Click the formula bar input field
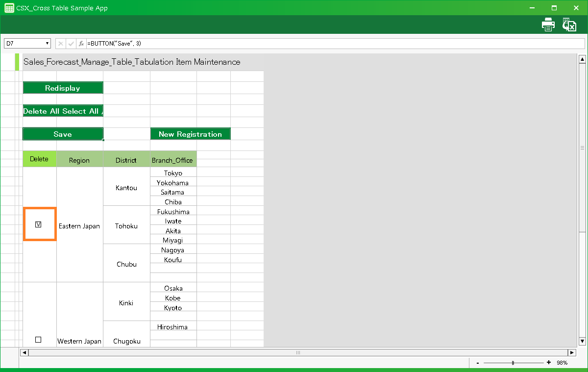This screenshot has width=588, height=372. point(333,44)
